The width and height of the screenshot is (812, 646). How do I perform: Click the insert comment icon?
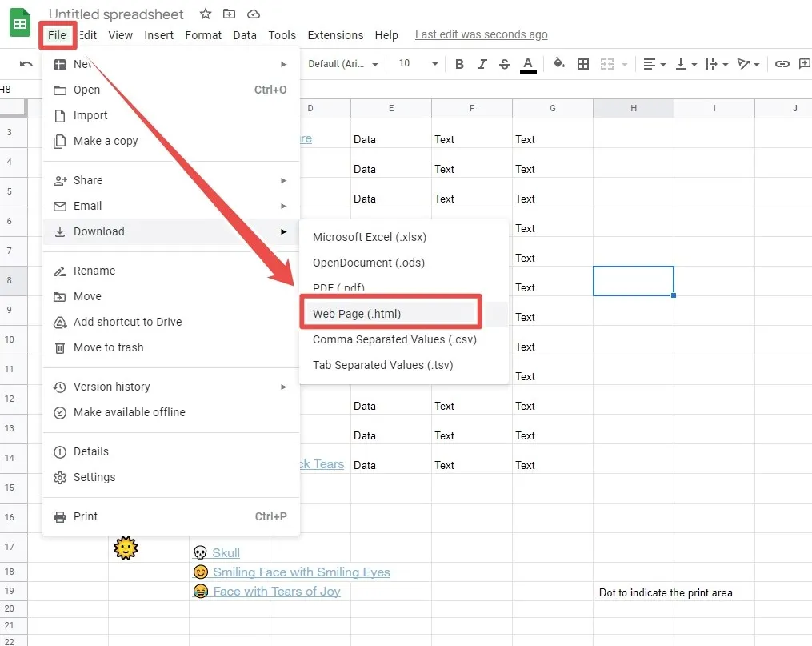(x=804, y=64)
